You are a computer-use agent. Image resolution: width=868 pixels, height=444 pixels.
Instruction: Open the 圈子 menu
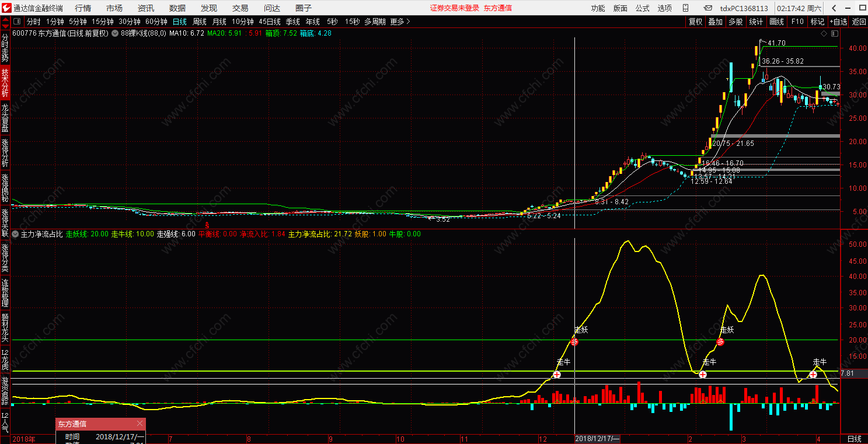click(x=304, y=8)
